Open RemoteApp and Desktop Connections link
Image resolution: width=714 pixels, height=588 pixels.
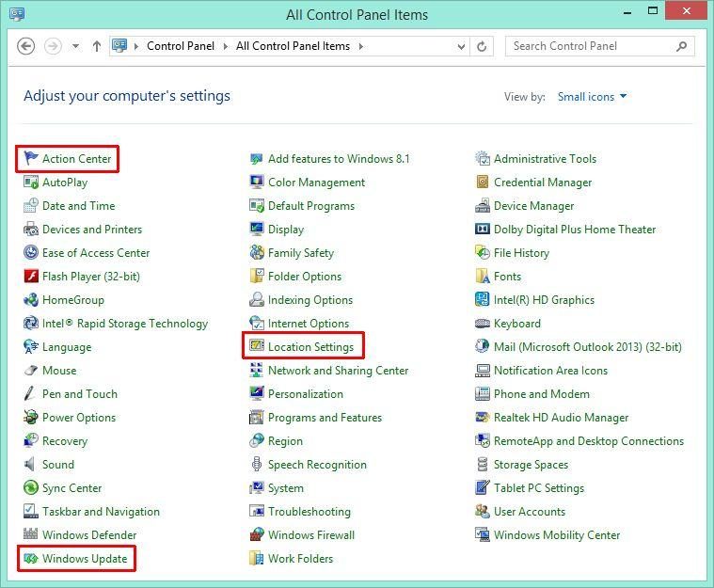pyautogui.click(x=588, y=441)
